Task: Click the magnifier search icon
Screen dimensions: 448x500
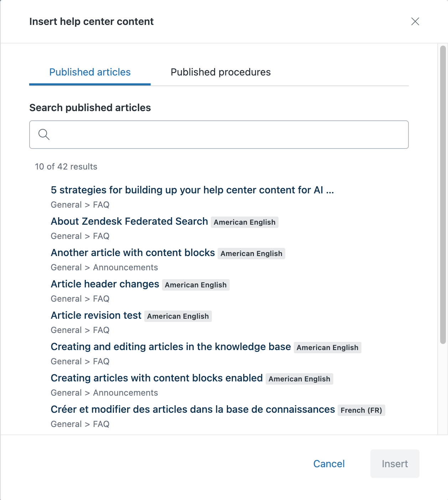Action: pos(44,134)
